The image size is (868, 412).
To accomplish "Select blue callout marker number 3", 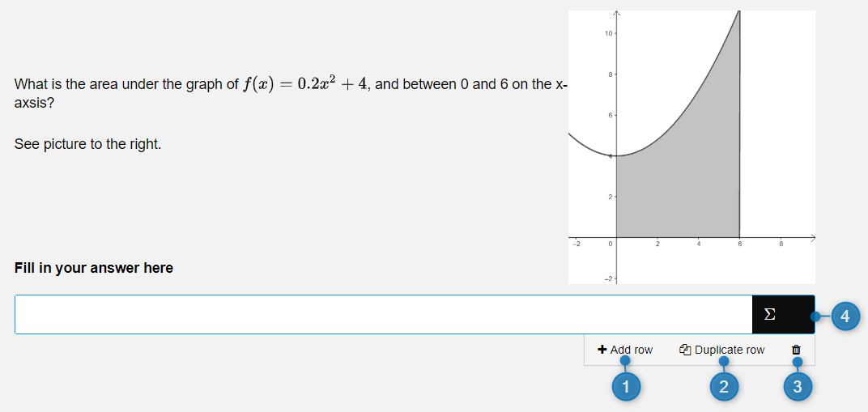I will tap(797, 387).
